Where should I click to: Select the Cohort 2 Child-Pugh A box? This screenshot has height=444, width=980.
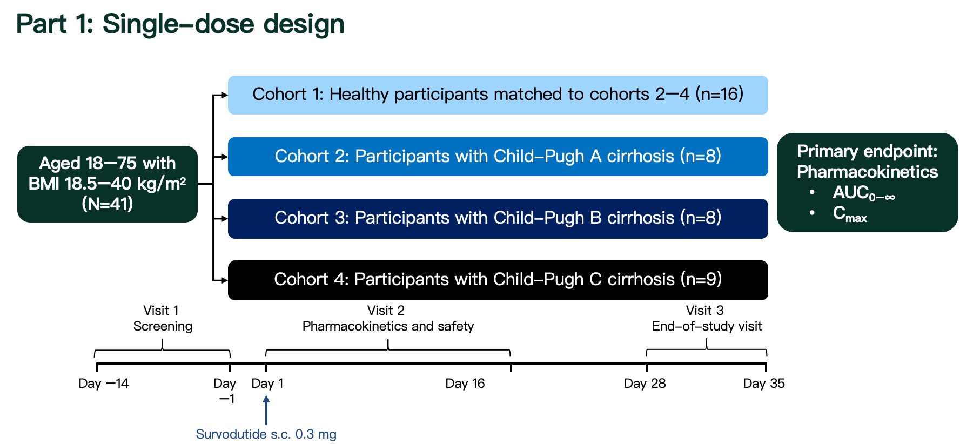click(498, 157)
